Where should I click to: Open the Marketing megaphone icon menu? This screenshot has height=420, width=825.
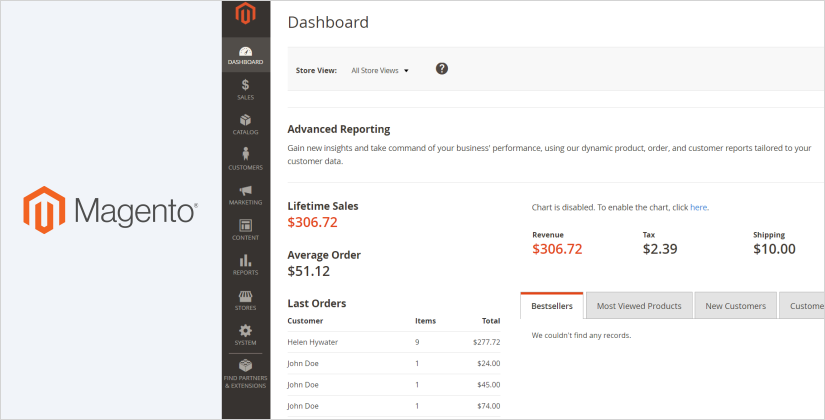[x=245, y=195]
